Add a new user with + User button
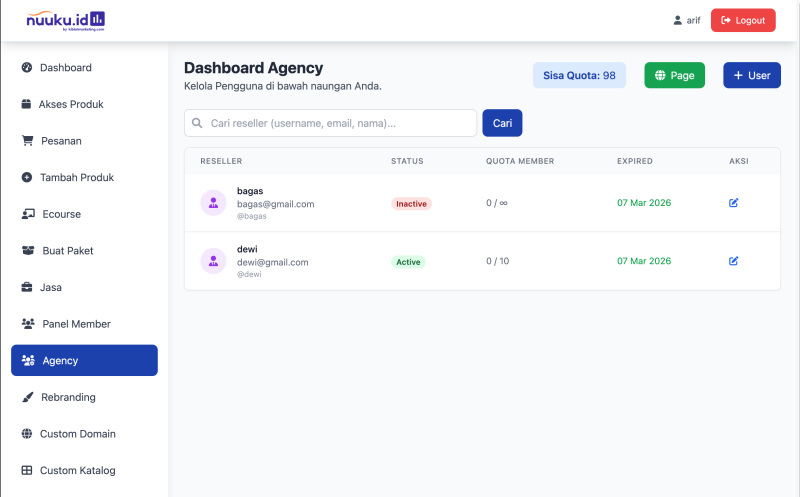 (x=751, y=75)
